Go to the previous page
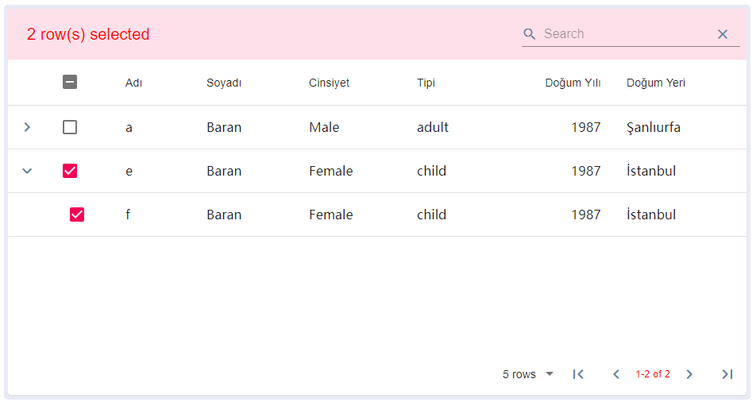756x406 pixels. (616, 374)
